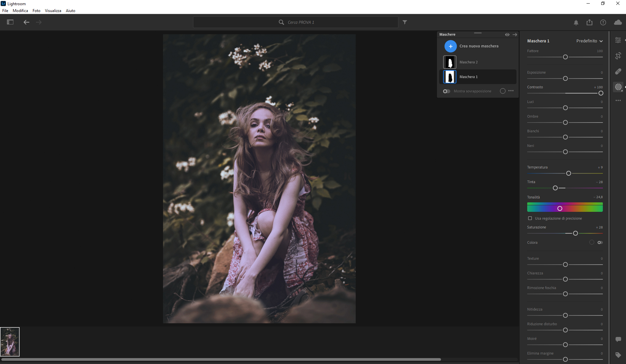Open the Foto menu
This screenshot has height=364, width=626.
pos(36,11)
